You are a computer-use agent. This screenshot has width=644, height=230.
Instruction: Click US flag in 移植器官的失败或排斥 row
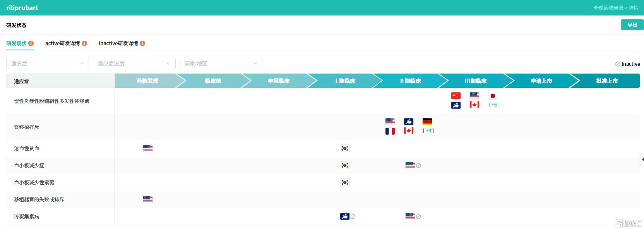click(148, 199)
